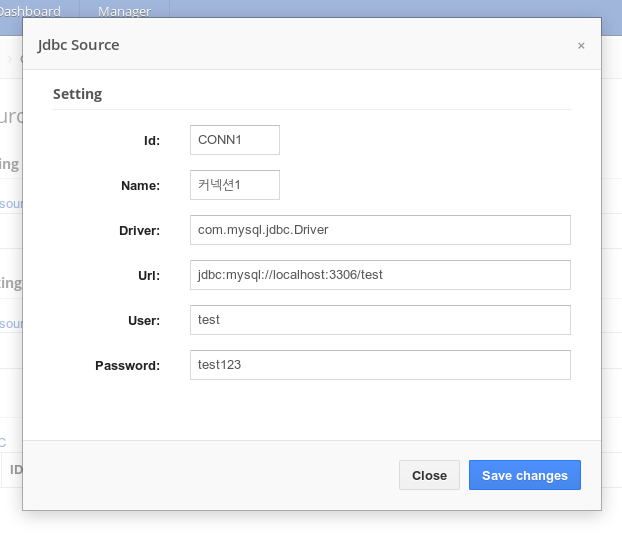Click the "Url:" label
Viewport: 622px width, 534px height.
148,275
